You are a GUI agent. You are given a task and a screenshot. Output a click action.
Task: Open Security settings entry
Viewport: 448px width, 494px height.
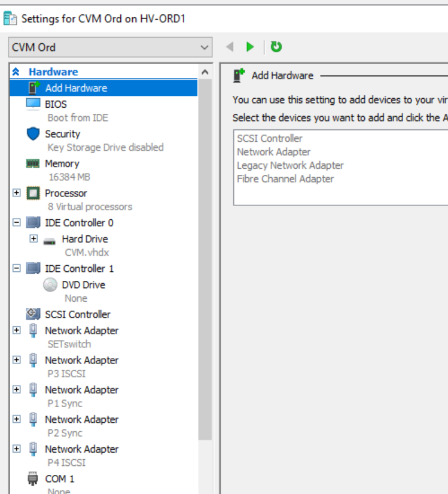tap(63, 134)
